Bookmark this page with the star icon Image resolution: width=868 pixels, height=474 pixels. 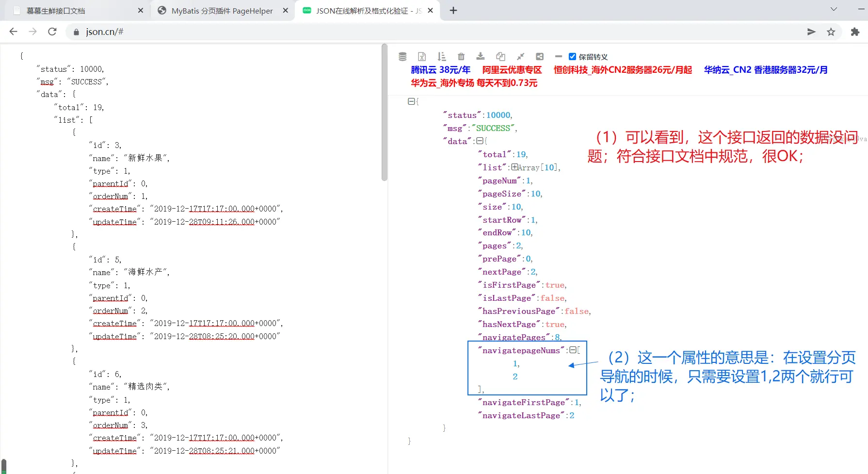(831, 32)
